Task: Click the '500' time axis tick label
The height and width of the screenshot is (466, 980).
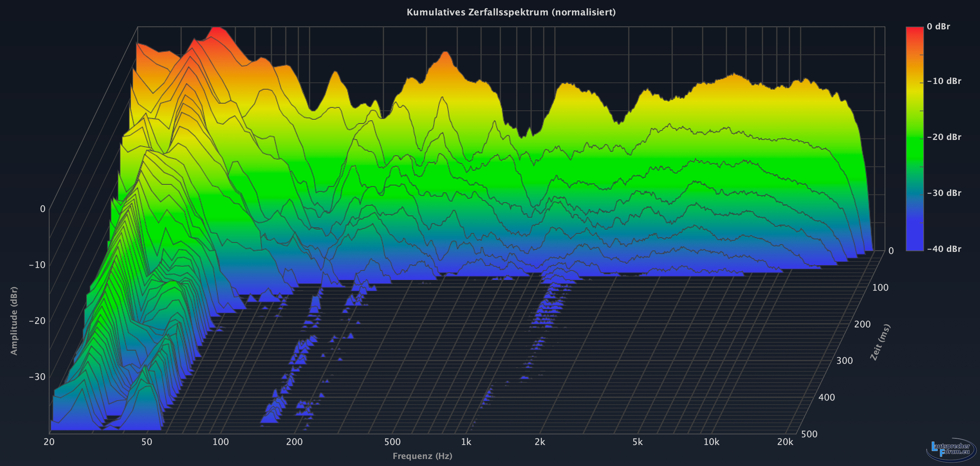Action: pos(809,434)
